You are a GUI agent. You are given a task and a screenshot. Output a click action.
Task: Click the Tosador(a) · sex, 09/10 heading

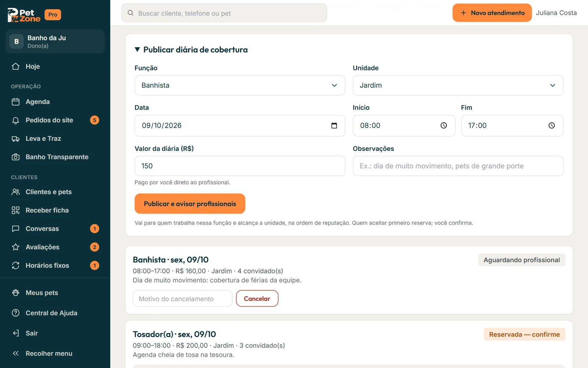(x=174, y=334)
